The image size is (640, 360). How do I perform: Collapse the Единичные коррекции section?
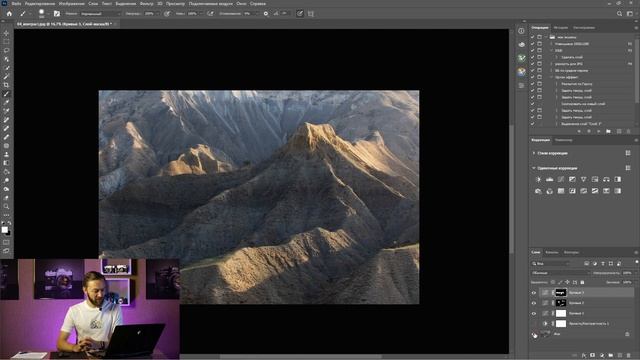[x=534, y=168]
